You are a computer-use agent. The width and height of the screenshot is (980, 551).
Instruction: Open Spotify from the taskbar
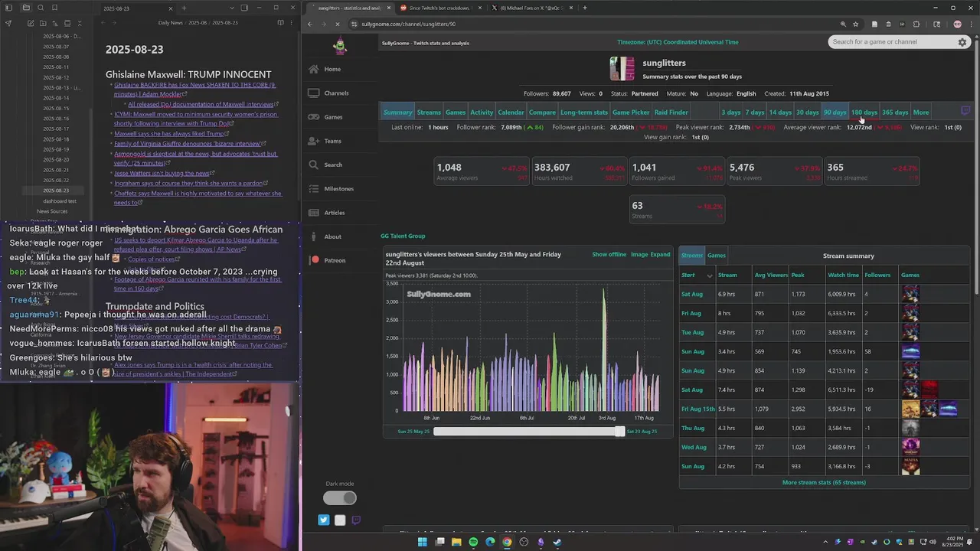click(473, 542)
